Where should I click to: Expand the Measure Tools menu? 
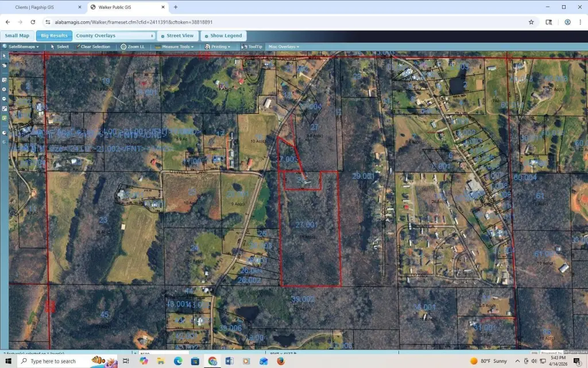point(177,47)
